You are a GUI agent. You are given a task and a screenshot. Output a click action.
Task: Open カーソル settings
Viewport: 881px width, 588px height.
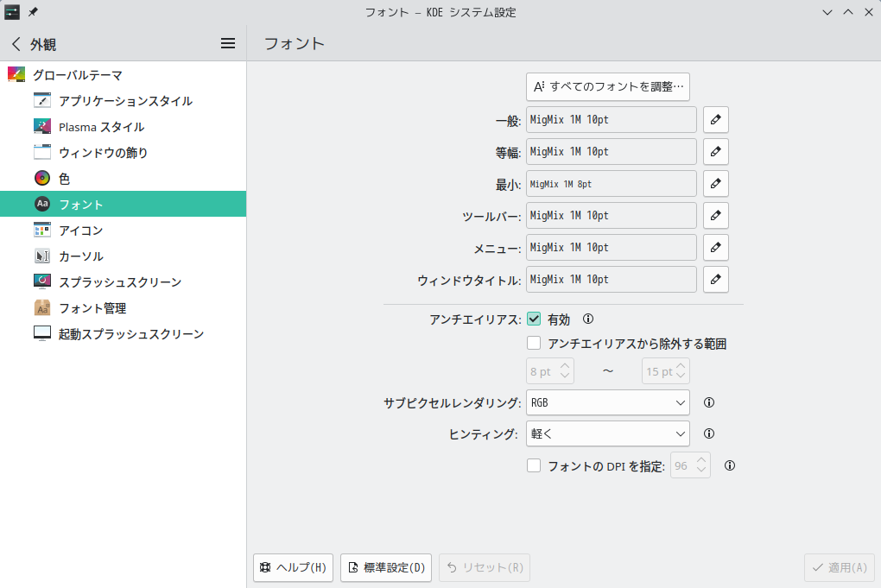[x=123, y=256]
